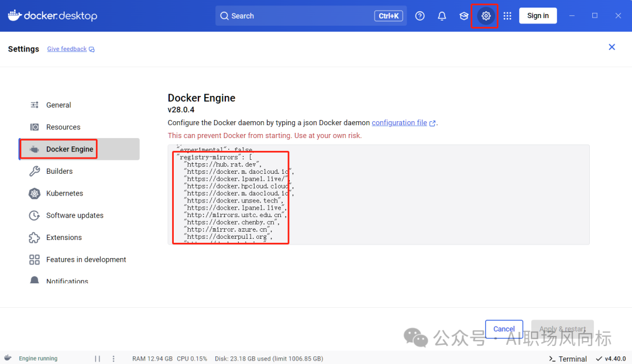The height and width of the screenshot is (364, 632).
Task: Click into the Search field
Action: (x=311, y=16)
